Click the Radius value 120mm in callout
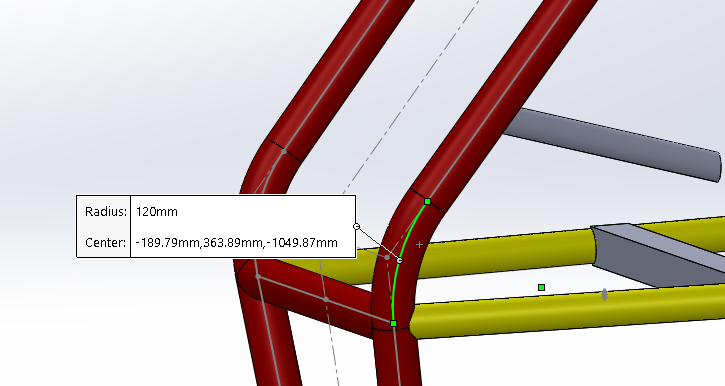 point(157,212)
